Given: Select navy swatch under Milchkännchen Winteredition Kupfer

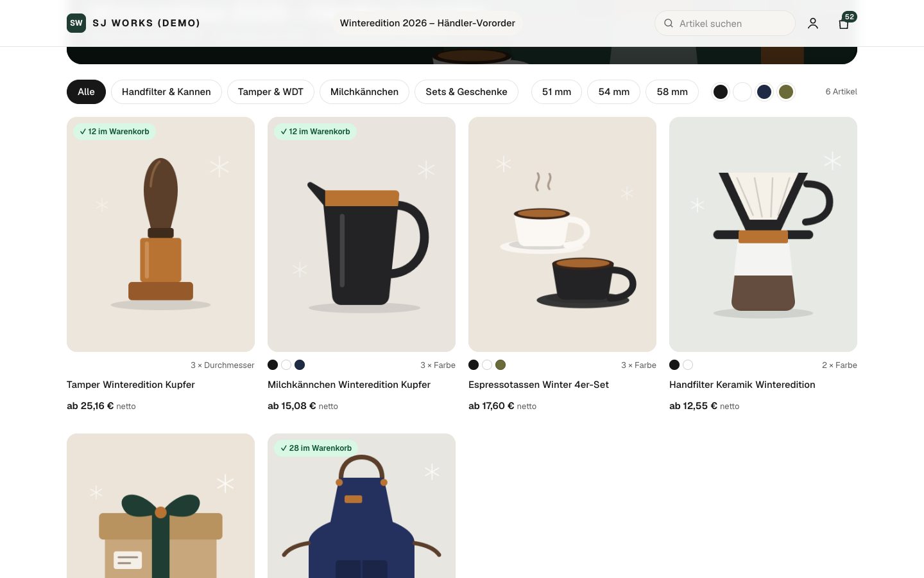Looking at the screenshot, I should (300, 365).
